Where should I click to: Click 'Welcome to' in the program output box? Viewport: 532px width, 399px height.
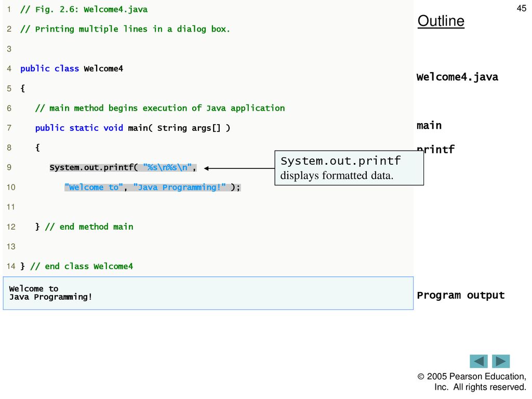[34, 289]
